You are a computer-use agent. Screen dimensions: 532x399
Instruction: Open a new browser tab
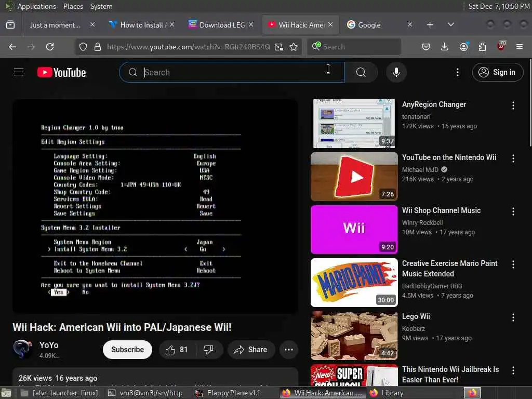point(430,25)
